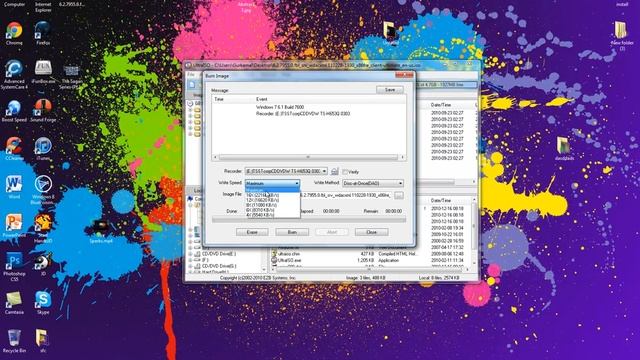Choose the 4x write speed option

tap(273, 215)
